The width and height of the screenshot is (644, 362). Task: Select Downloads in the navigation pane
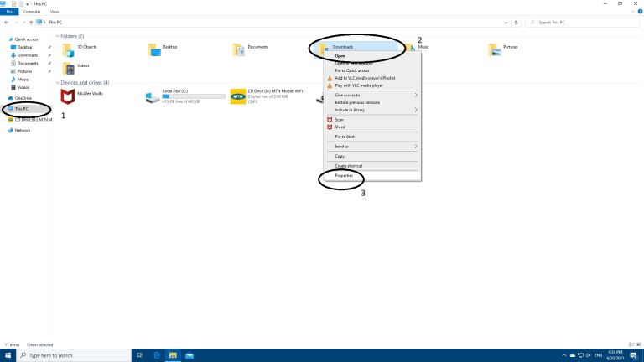click(27, 55)
